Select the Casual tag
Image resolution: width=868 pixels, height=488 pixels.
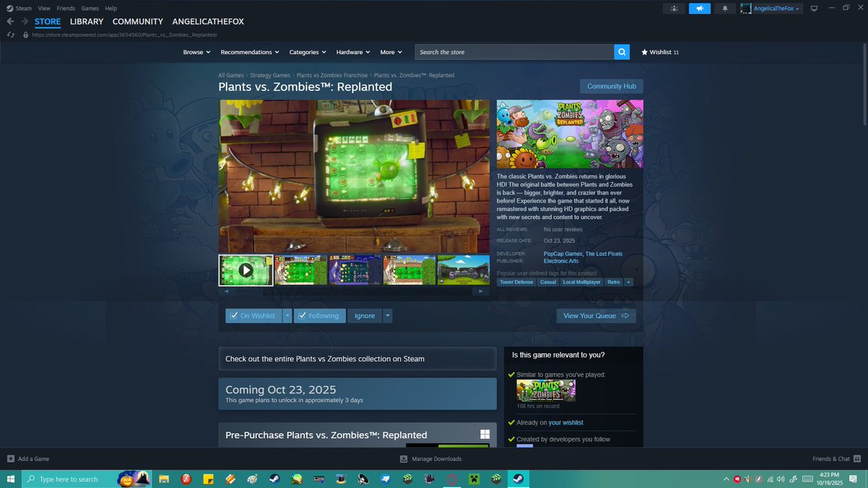548,282
